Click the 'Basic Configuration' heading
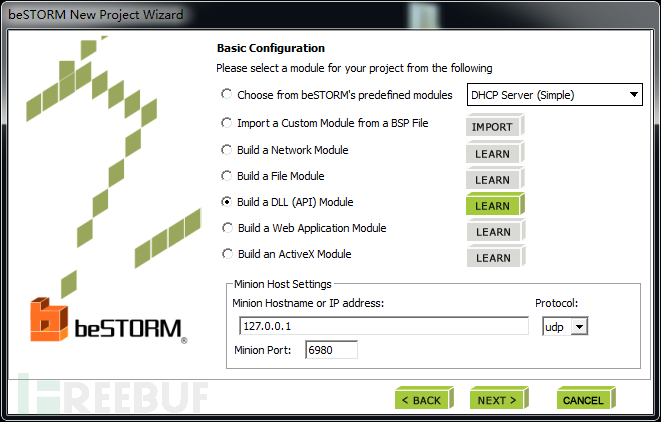The height and width of the screenshot is (422, 661). (271, 48)
